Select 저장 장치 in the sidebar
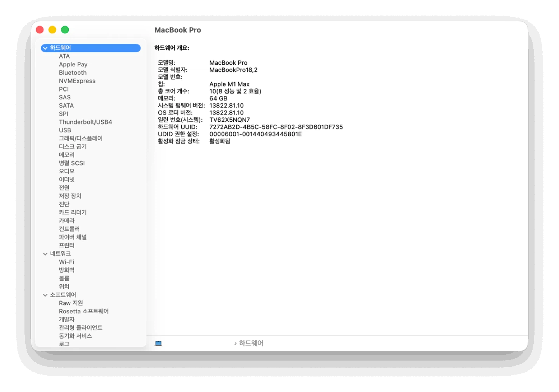559x392 pixels. coord(70,196)
